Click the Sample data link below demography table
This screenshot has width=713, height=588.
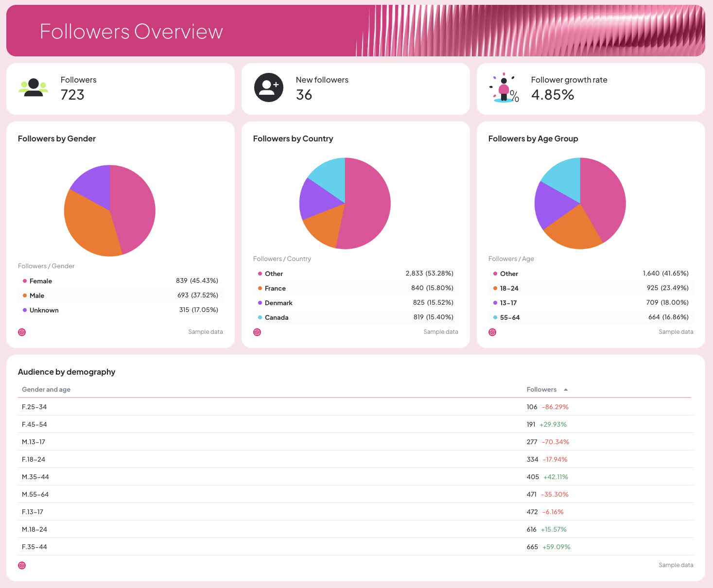click(x=676, y=565)
